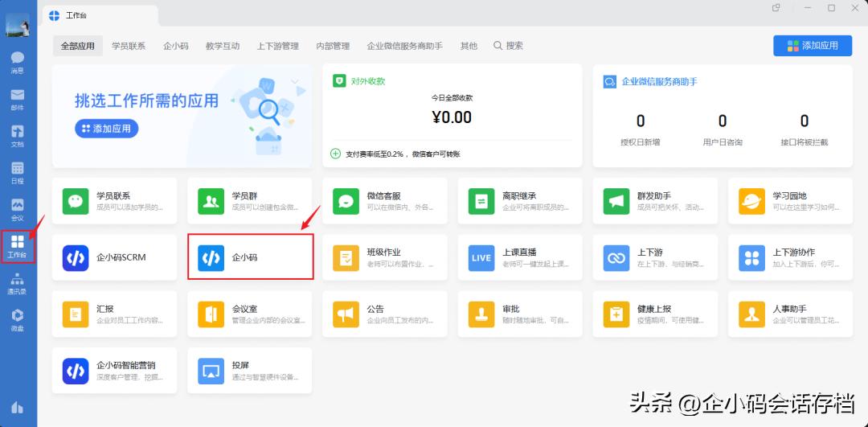Viewport: 868px width, 427px height.
Task: Open the 审批 stamp icon
Action: [x=481, y=314]
